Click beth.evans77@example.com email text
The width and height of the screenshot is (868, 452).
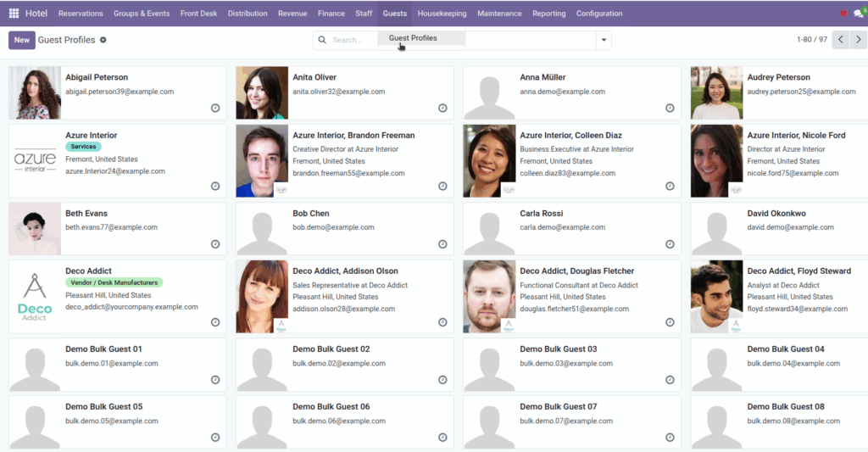coord(111,227)
